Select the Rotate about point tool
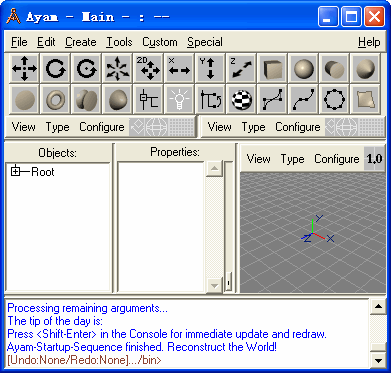This screenshot has width=391, height=373. point(87,68)
